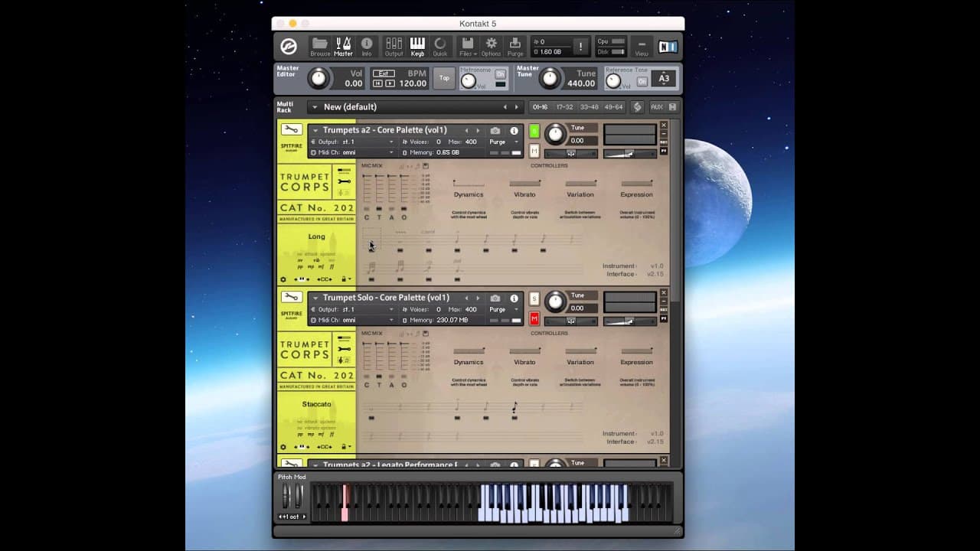The image size is (980, 551).
Task: Select the highlighted Staccato note articulation in Trumpet Solo
Action: point(514,407)
